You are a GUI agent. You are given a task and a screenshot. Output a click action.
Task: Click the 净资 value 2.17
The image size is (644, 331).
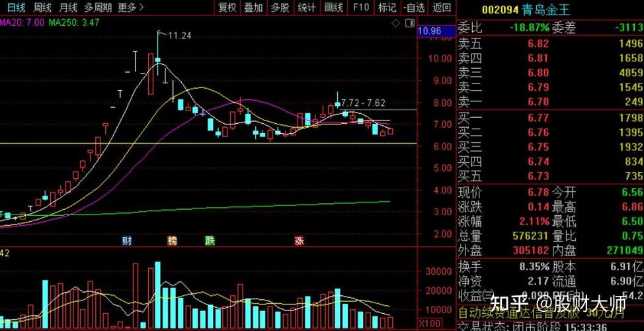538,281
